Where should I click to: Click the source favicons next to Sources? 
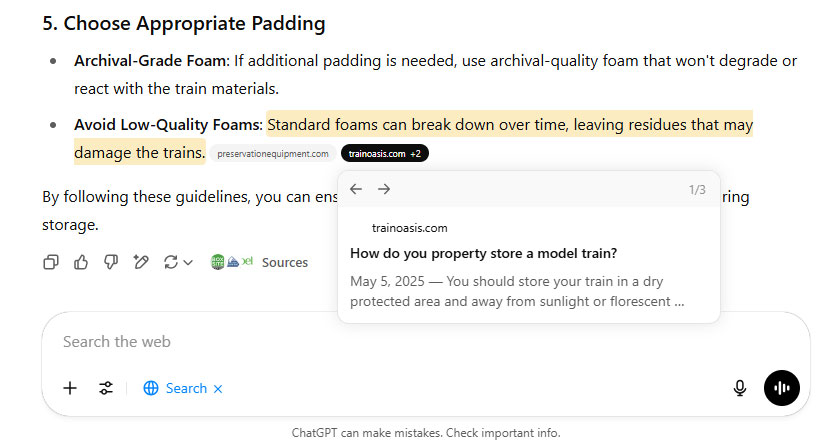point(232,262)
